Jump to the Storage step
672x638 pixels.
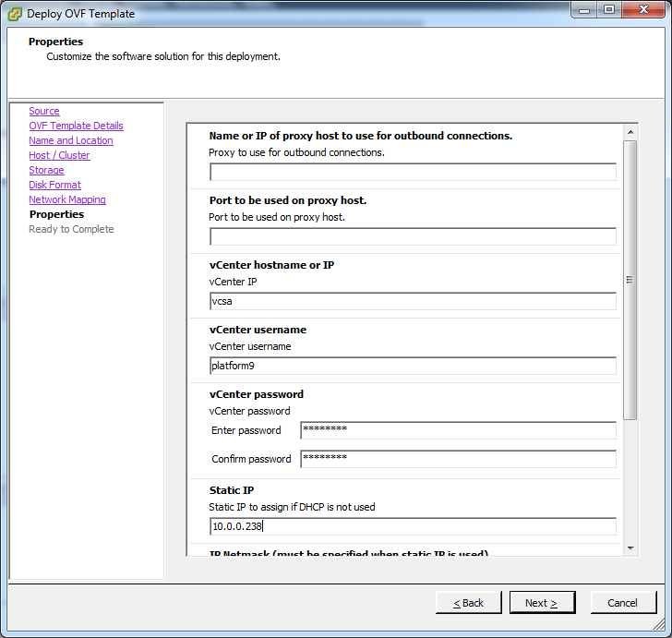pos(46,170)
